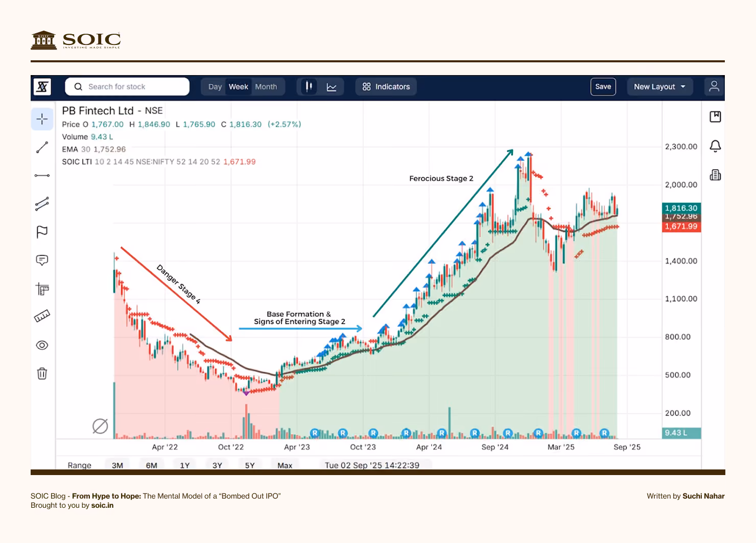This screenshot has height=543, width=756.
Task: Click the Sep '25 time axis label
Action: click(x=627, y=447)
